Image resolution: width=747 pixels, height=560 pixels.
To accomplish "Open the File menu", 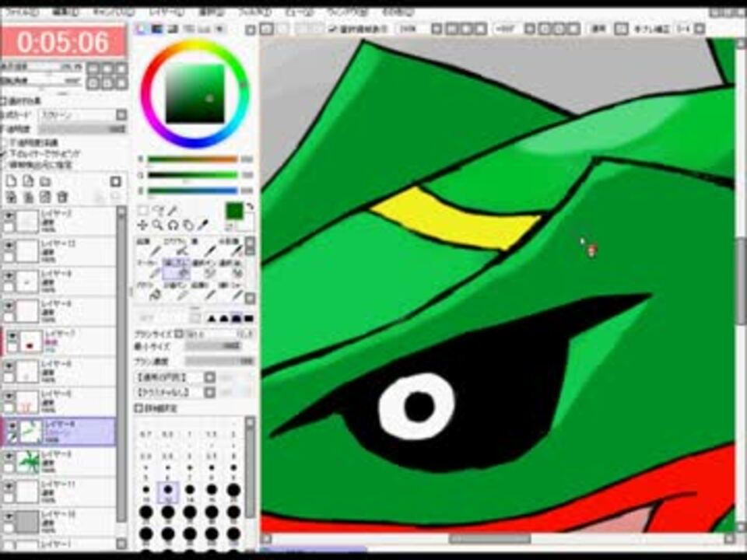I will [23, 13].
